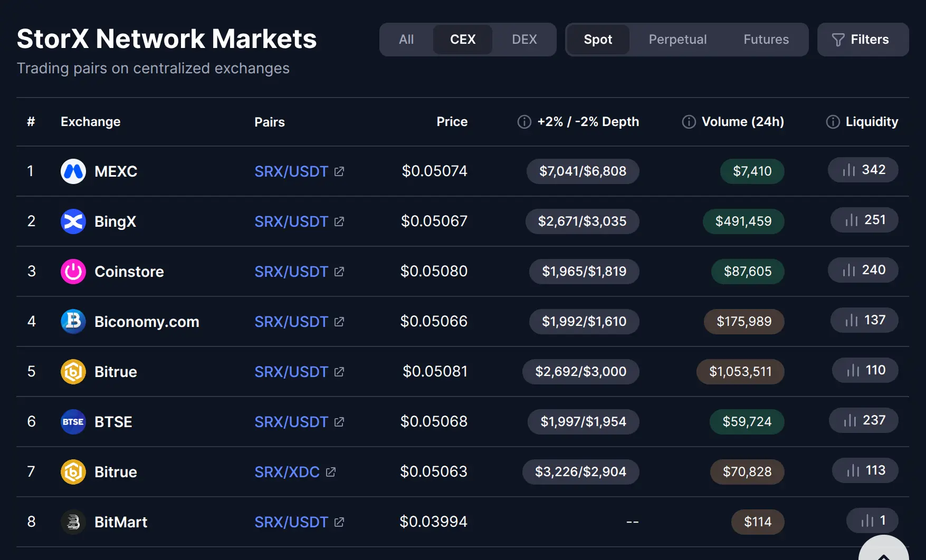The width and height of the screenshot is (926, 560).
Task: Click the Bitrue logo in the SRX/USDT row
Action: 73,372
